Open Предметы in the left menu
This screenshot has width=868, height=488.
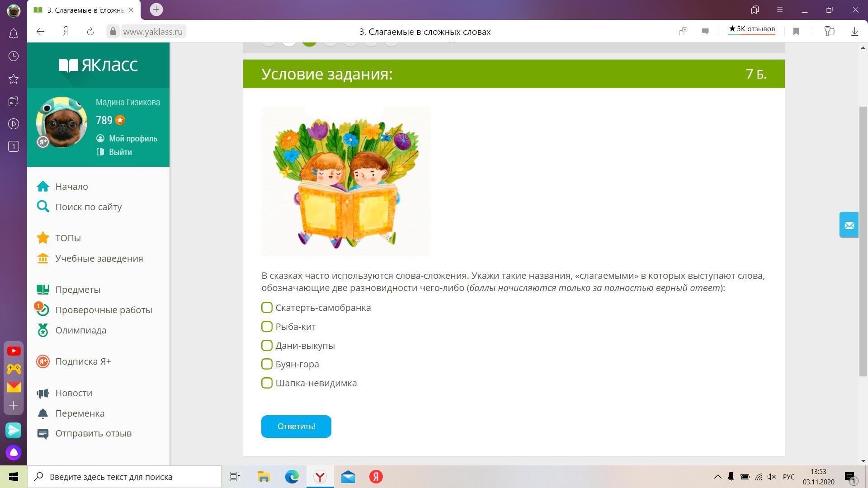point(78,290)
